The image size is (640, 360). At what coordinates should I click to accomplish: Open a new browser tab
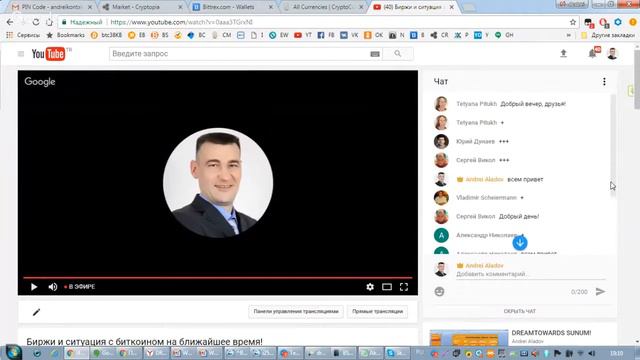(469, 7)
